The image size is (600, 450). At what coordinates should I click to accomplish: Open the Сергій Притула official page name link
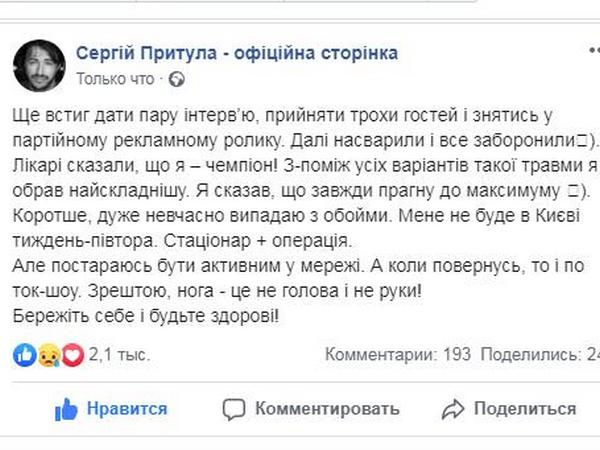pyautogui.click(x=236, y=52)
